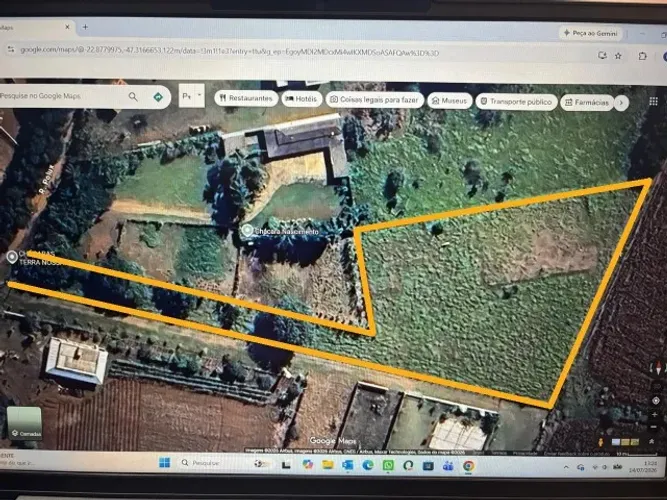
Task: Open the first imagery thumbnail in the bottom strip
Action: click(616, 442)
